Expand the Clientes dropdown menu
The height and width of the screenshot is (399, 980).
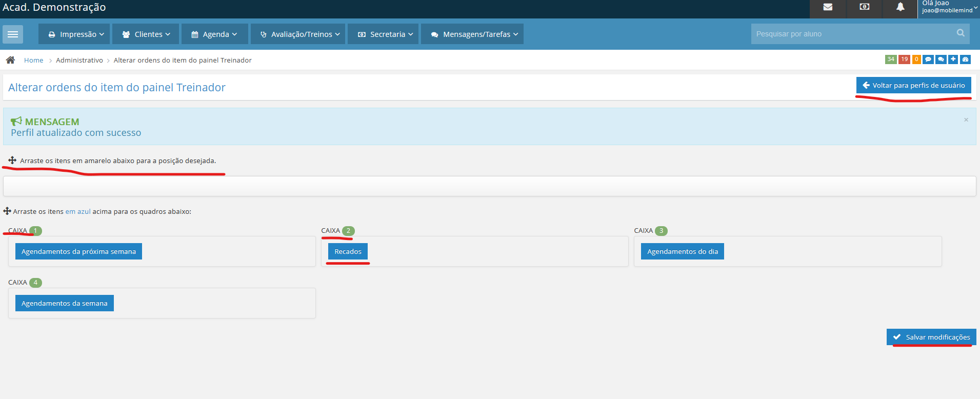146,34
